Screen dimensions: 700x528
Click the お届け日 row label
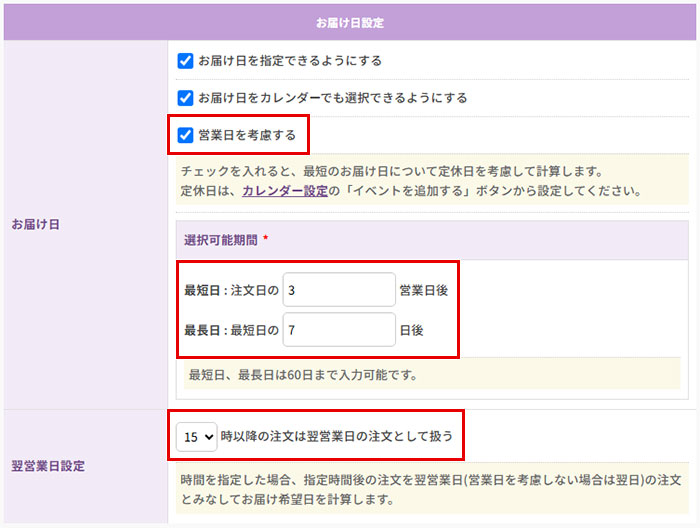(x=36, y=224)
